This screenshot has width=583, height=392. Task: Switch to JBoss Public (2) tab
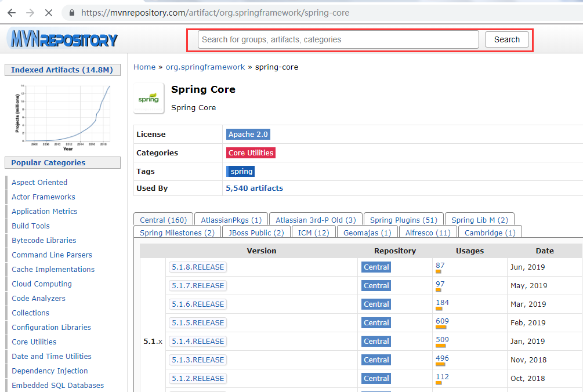tap(256, 232)
